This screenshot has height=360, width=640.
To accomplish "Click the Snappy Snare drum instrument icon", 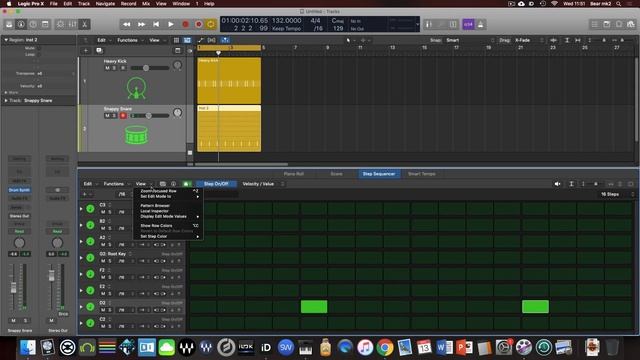I will coord(136,135).
